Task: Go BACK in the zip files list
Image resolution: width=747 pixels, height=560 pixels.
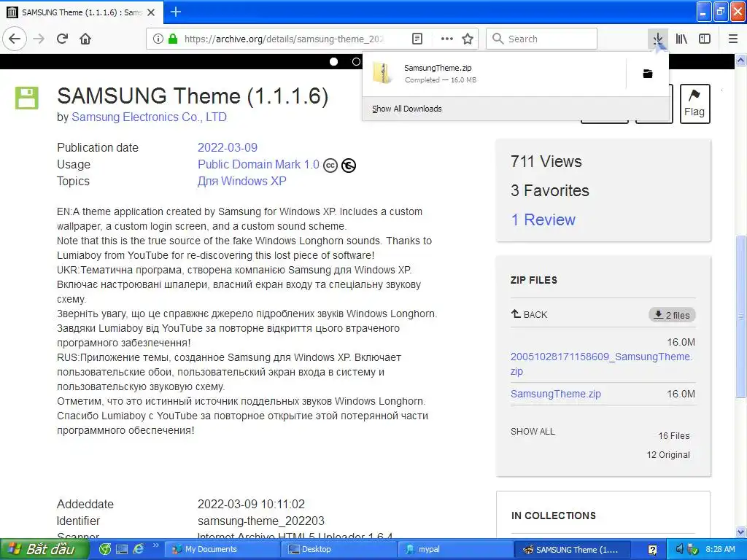Action: click(x=530, y=314)
